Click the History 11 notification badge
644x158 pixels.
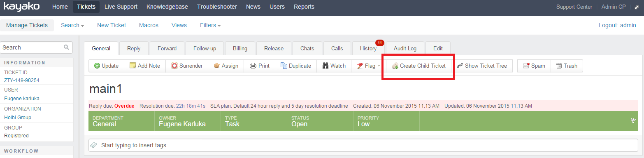pos(379,42)
